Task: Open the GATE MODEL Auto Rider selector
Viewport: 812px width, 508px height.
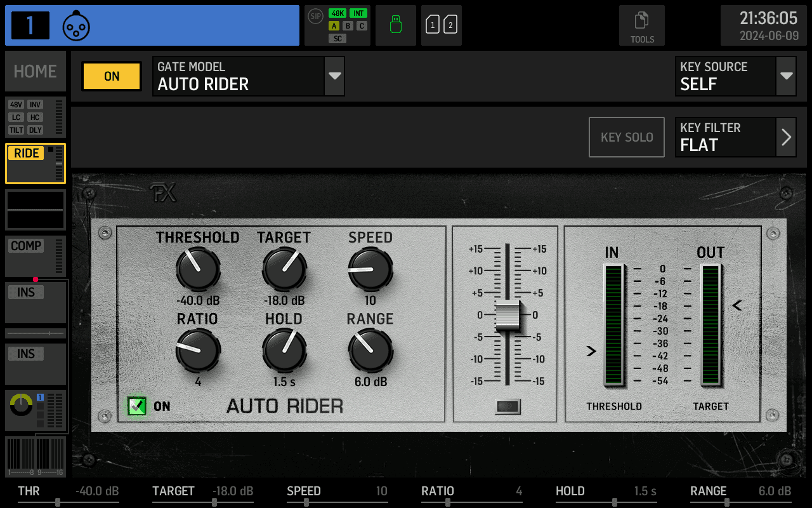Action: point(239,76)
